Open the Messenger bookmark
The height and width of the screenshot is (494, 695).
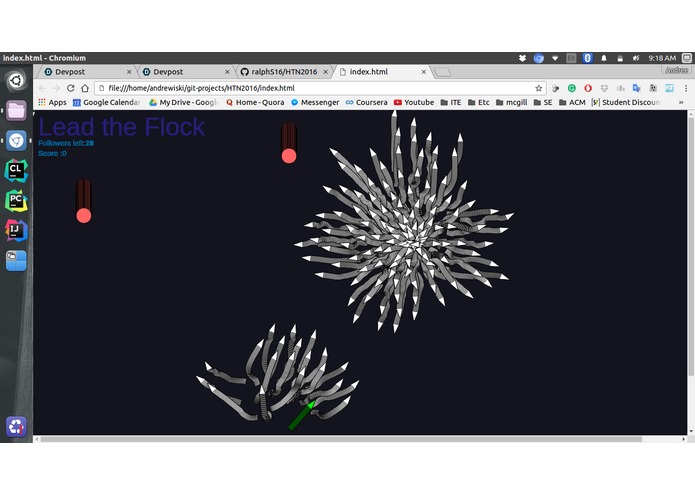pos(315,102)
